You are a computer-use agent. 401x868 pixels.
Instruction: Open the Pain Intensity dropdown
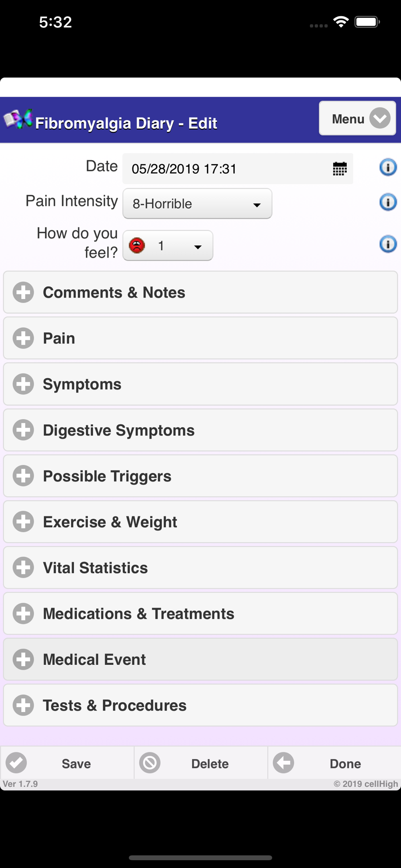pos(197,204)
